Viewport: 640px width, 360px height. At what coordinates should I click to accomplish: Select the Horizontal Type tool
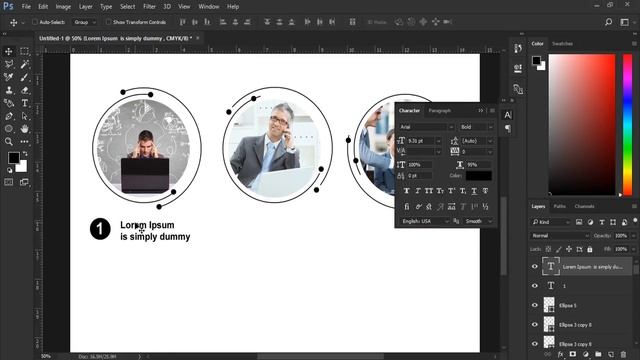pos(24,103)
